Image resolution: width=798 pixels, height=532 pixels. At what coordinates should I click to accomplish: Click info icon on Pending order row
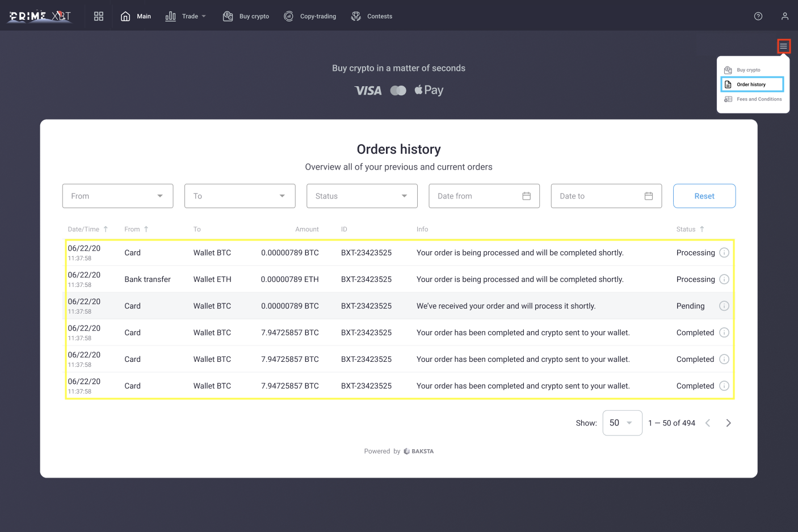724,306
